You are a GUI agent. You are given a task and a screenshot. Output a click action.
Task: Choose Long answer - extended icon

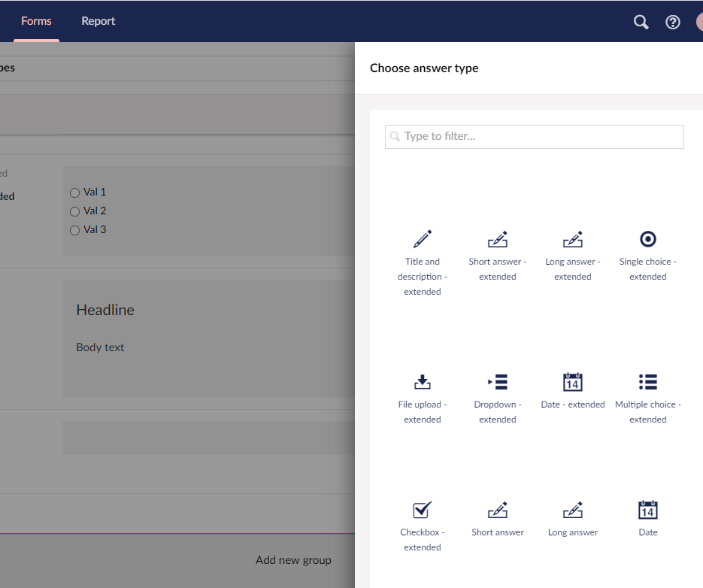click(572, 239)
